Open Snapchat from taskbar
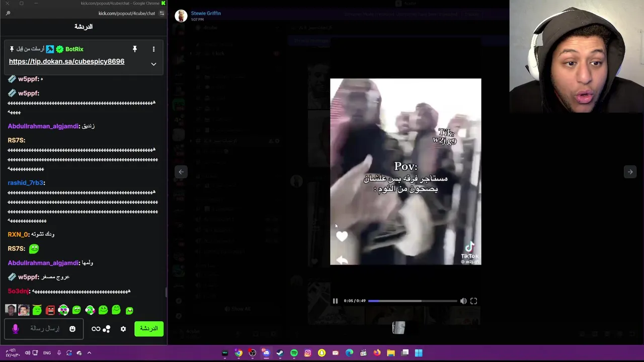This screenshot has height=362, width=644. [x=321, y=353]
